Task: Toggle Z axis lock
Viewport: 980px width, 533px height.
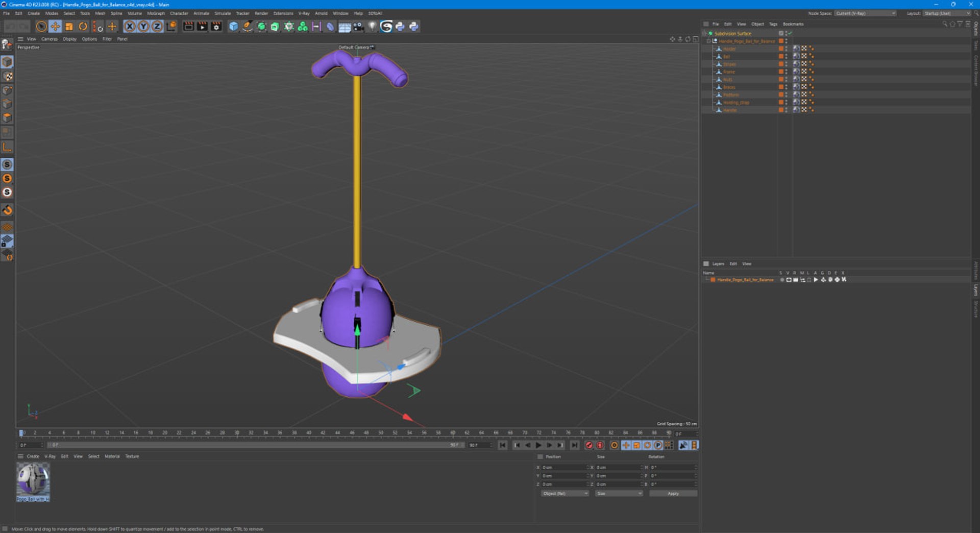Action: pyautogui.click(x=157, y=27)
